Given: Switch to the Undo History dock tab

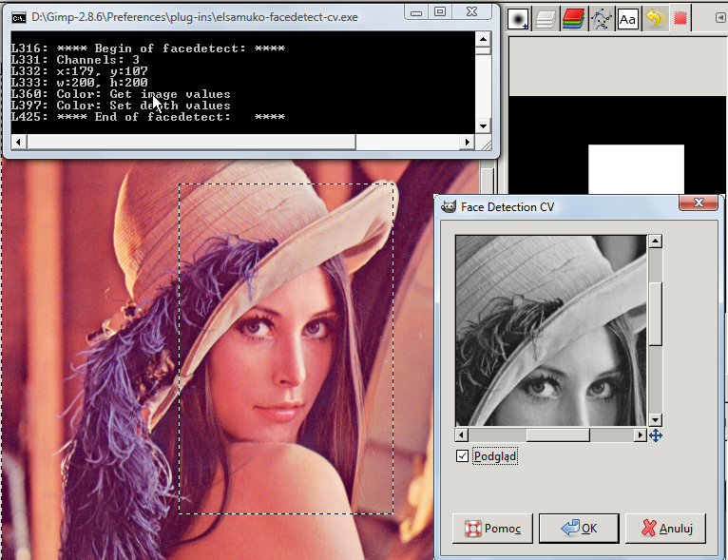Looking at the screenshot, I should click(x=655, y=19).
